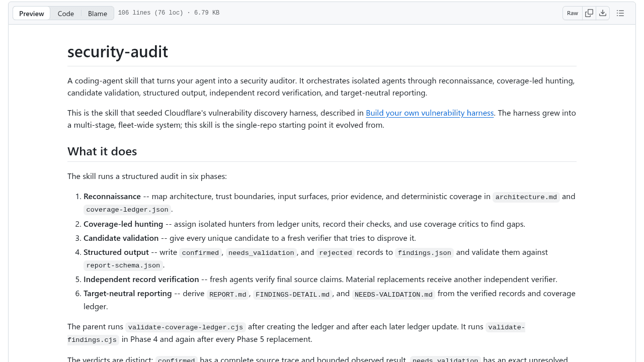Open the 'Build your own vulnerability harness' link
The height and width of the screenshot is (362, 644).
click(430, 113)
